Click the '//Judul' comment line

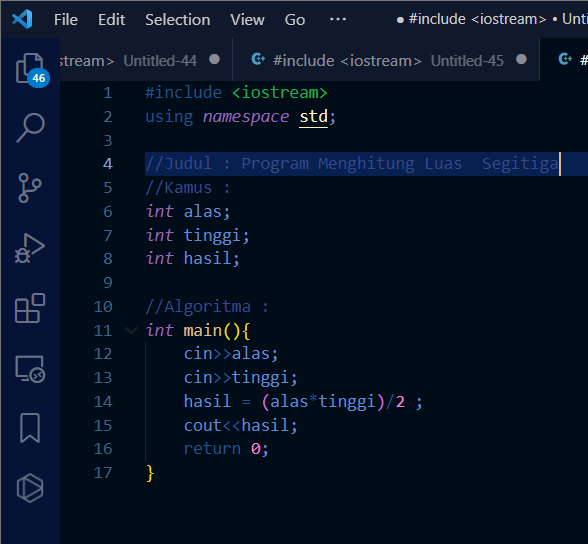(352, 164)
